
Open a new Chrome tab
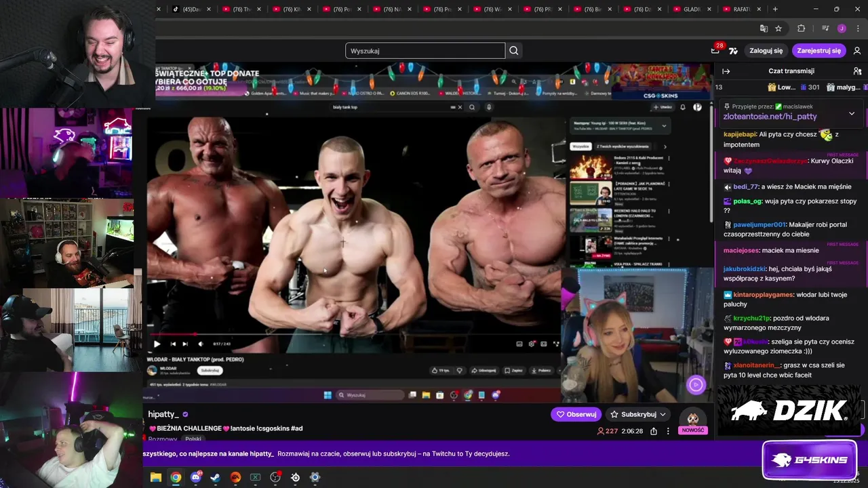coord(775,9)
